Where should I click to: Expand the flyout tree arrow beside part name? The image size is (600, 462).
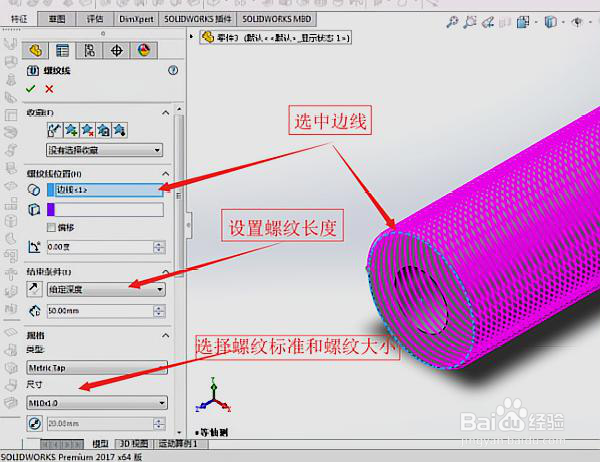pyautogui.click(x=192, y=36)
